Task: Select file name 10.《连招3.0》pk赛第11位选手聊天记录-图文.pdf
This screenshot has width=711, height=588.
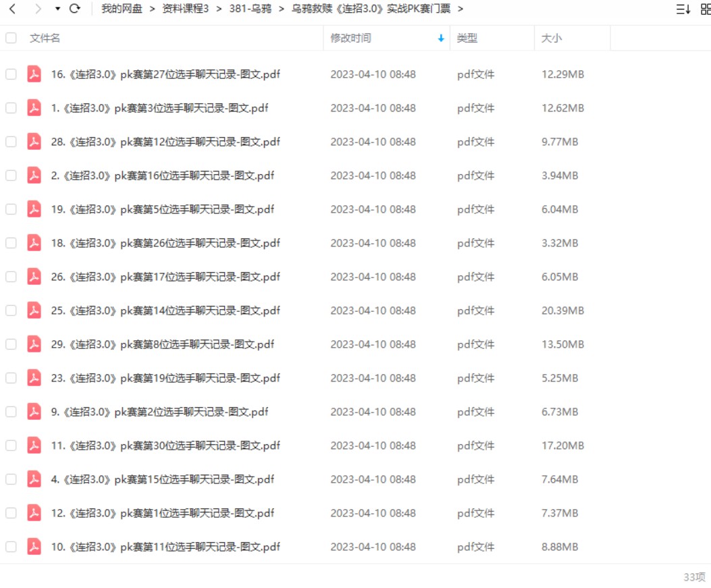Action: 165,547
